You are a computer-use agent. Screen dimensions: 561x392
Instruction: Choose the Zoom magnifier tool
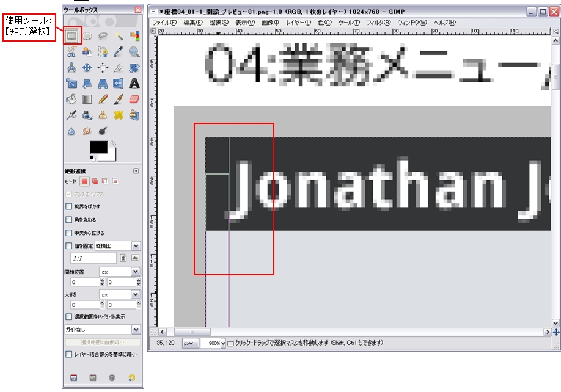[134, 53]
